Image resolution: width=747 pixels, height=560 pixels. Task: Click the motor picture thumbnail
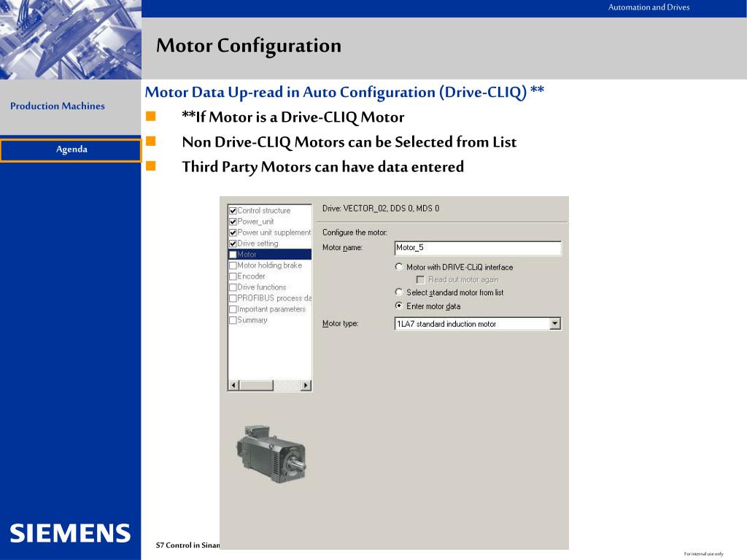(271, 454)
